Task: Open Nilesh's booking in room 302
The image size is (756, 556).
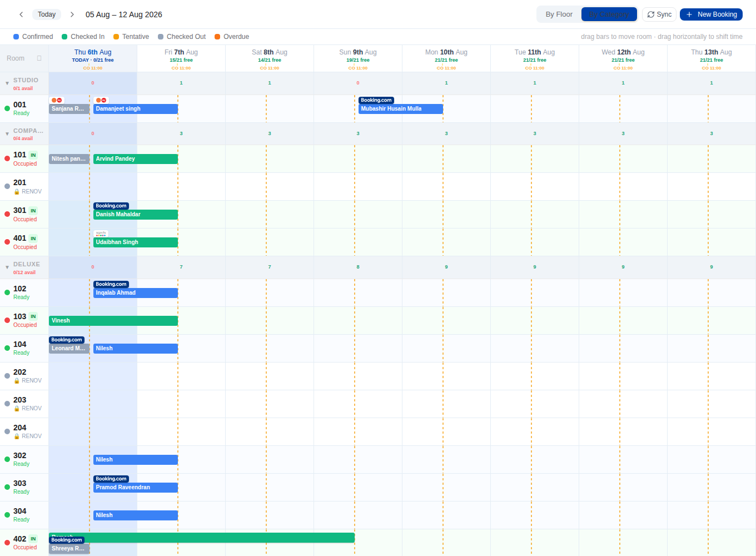Action: [136, 460]
